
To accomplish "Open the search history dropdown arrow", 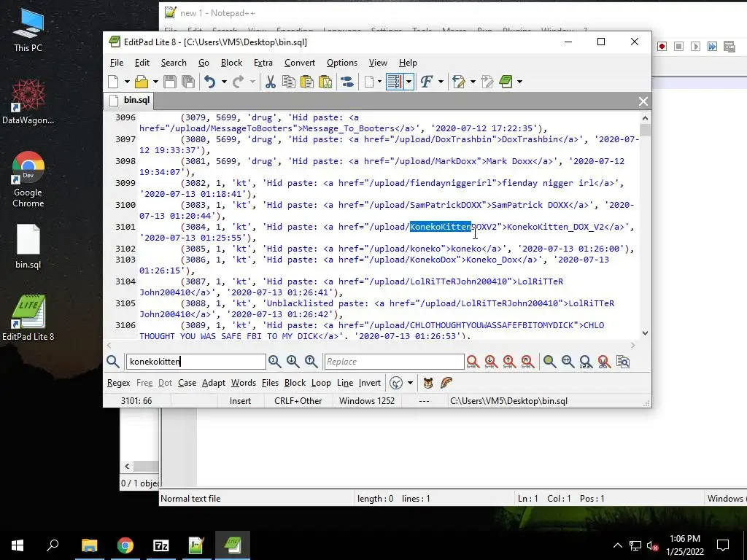I will 410,383.
